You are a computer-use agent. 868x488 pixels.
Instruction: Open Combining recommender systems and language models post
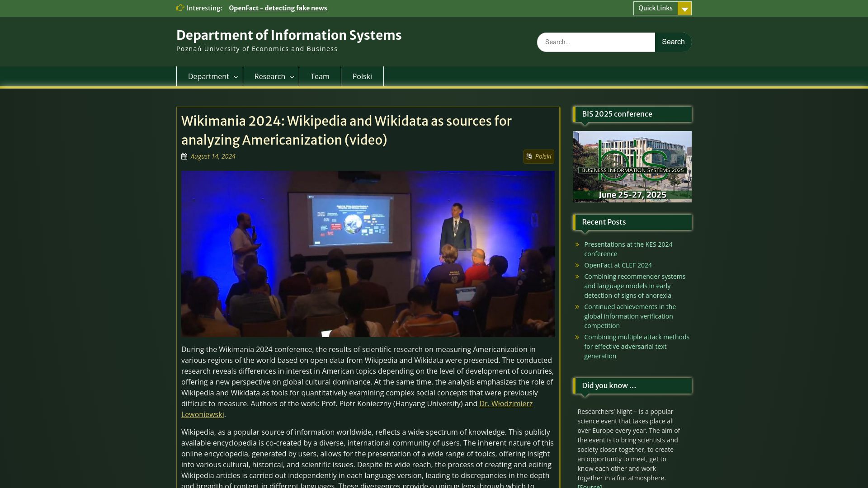pos(635,286)
